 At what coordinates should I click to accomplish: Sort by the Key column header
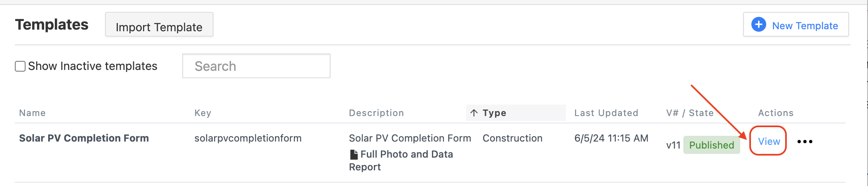pyautogui.click(x=203, y=113)
